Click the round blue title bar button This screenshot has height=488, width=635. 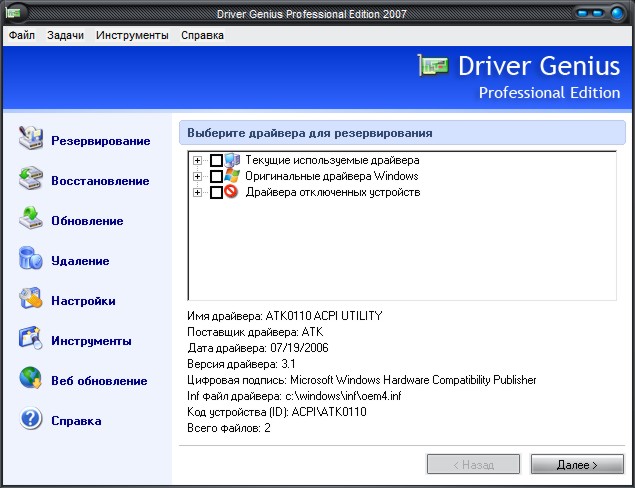point(617,13)
